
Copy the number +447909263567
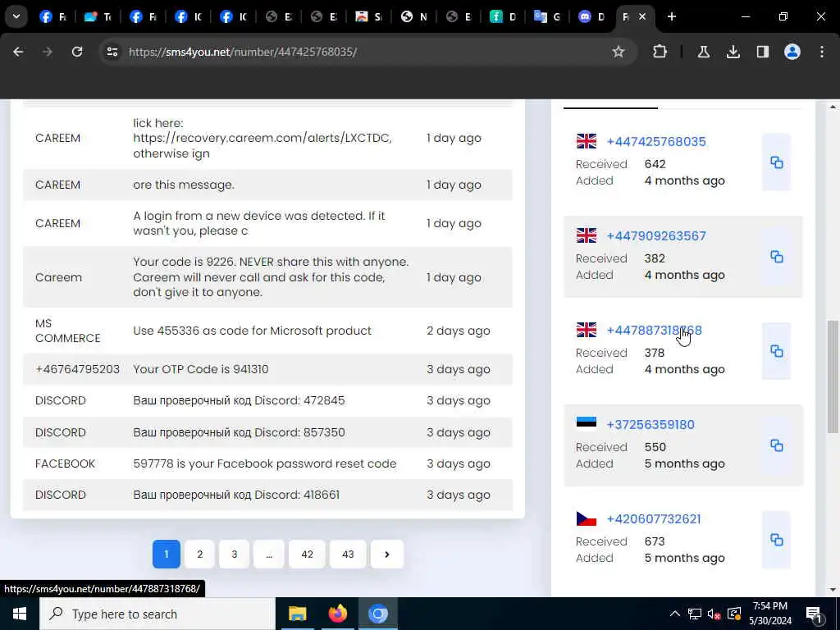776,257
